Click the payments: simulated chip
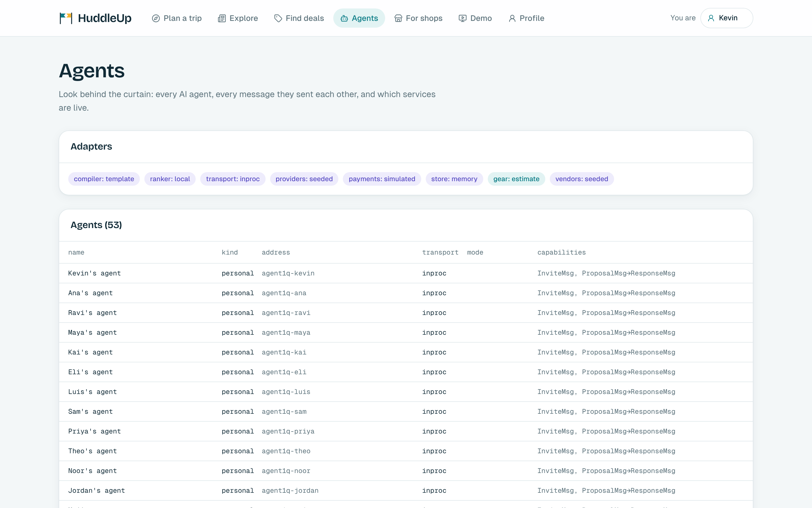The width and height of the screenshot is (812, 508). click(382, 179)
